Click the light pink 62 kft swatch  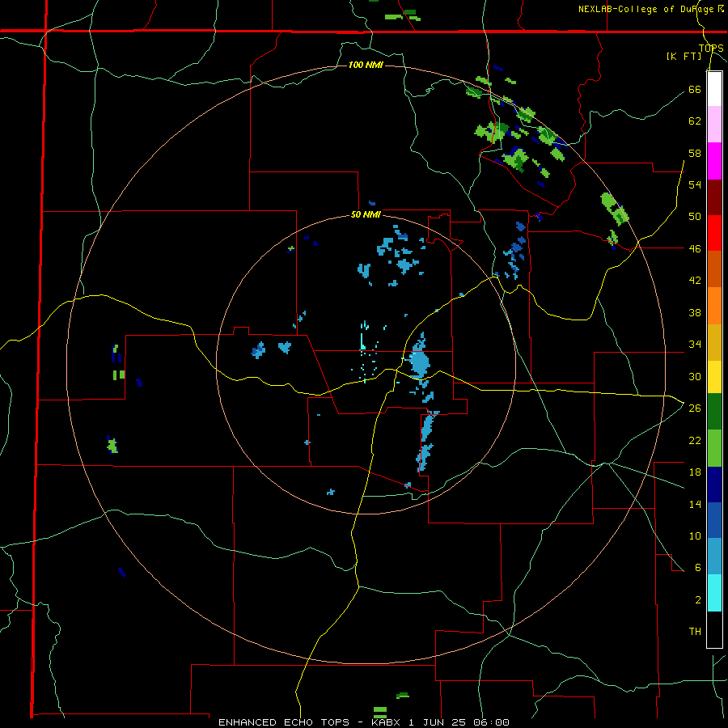[x=714, y=125]
